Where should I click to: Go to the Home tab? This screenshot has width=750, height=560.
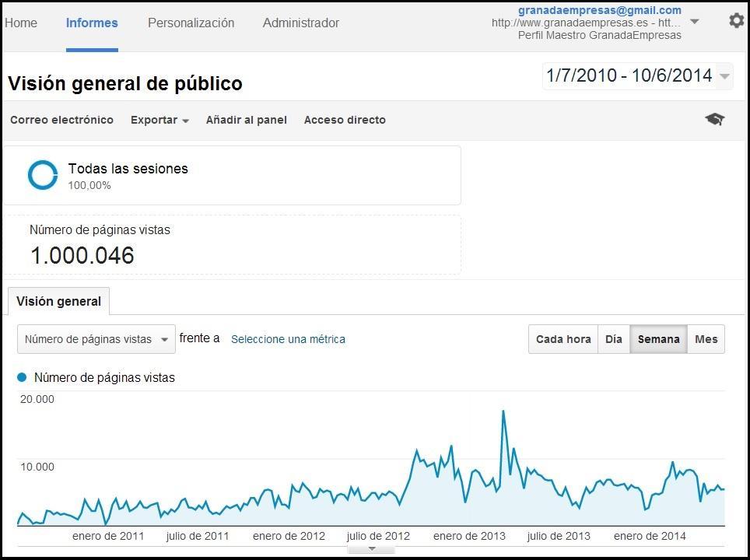click(21, 23)
